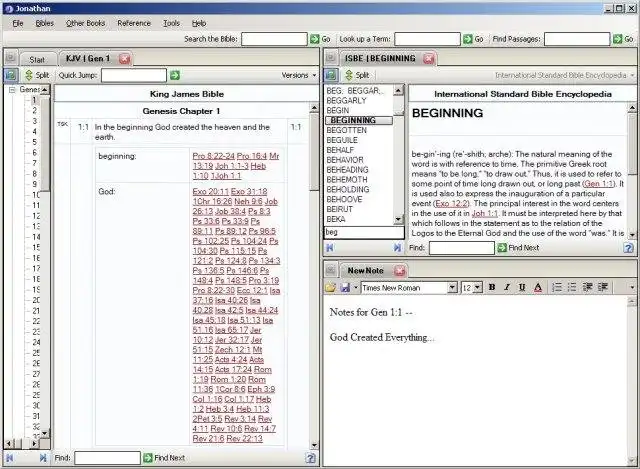Select chapter 5 in the Genesis tree

34,142
